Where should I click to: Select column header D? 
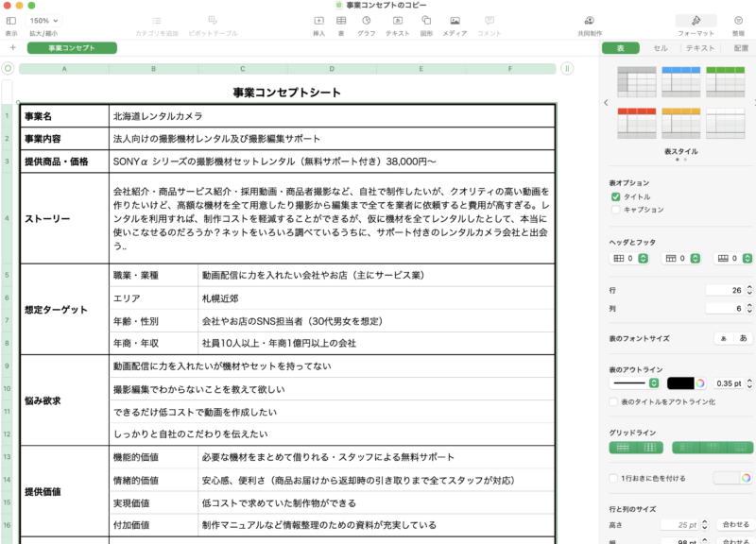[x=332, y=69]
